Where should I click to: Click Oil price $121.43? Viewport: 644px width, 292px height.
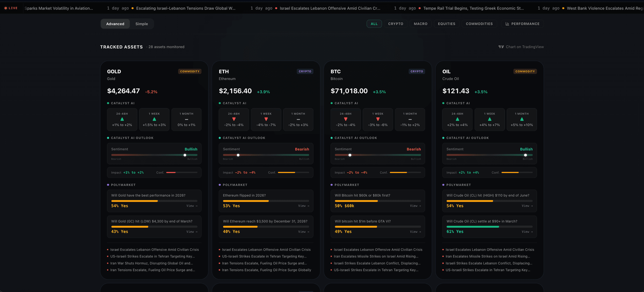[x=456, y=91]
